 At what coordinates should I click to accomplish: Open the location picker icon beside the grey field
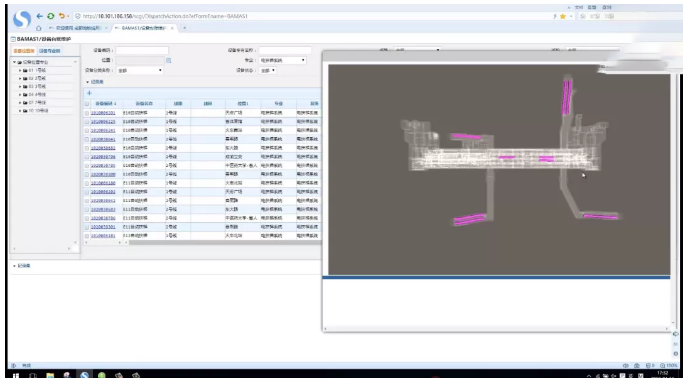coord(168,60)
